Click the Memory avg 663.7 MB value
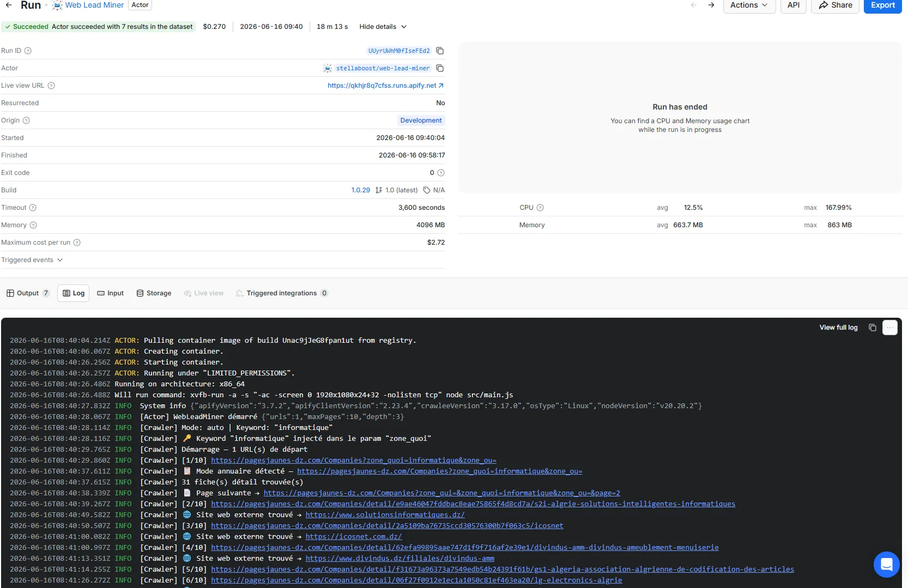908x588 pixels. (688, 225)
